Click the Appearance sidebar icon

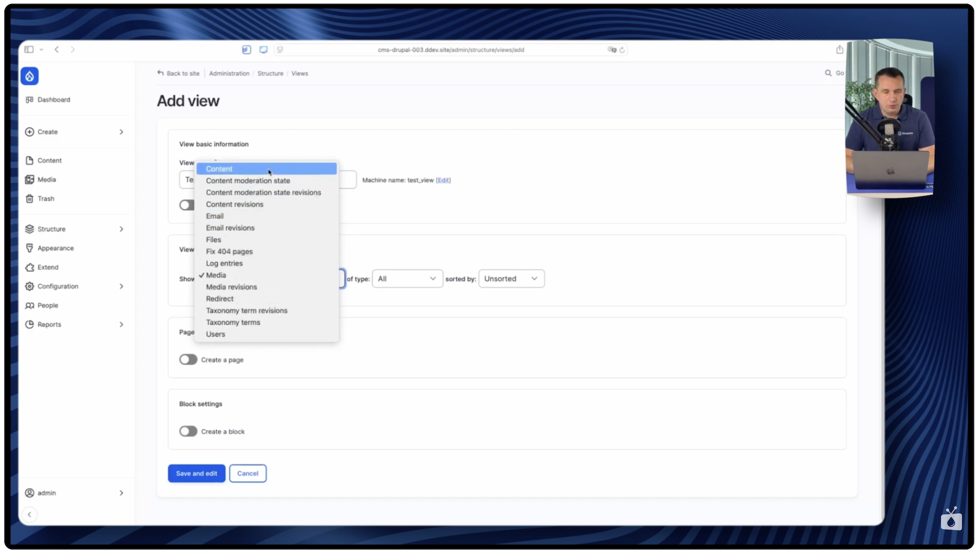tap(29, 248)
